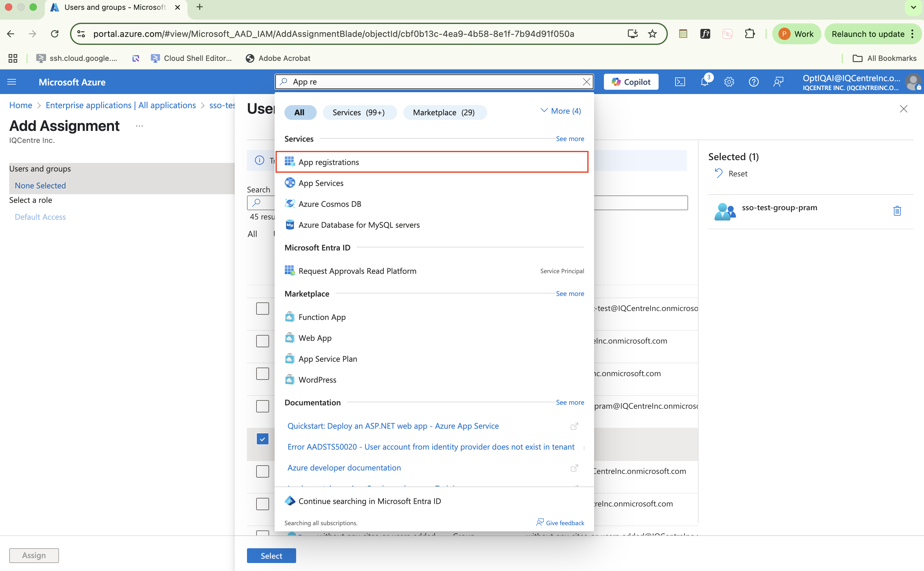This screenshot has height=571, width=924.
Task: Check the first unchecked row checkbox
Action: [x=262, y=309]
